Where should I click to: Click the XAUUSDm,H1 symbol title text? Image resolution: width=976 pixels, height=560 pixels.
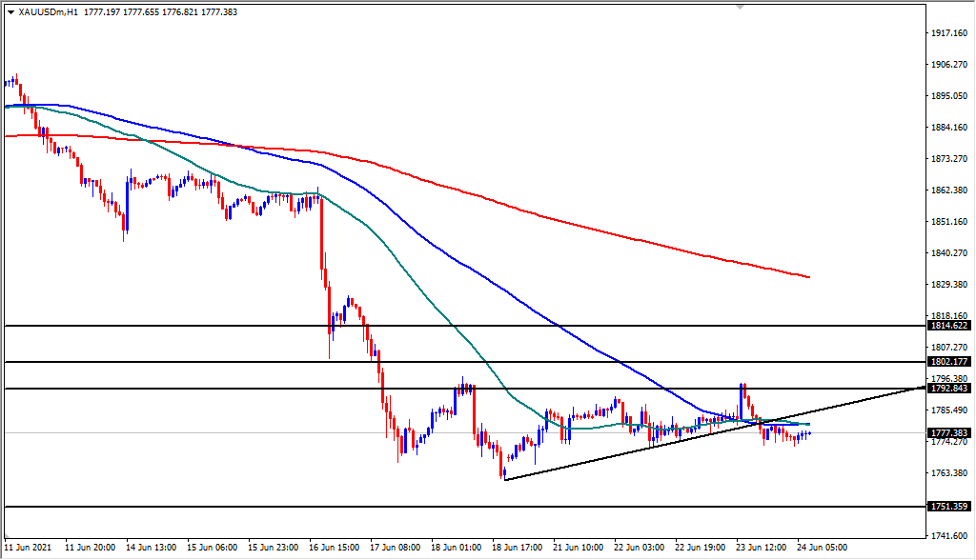coord(49,11)
